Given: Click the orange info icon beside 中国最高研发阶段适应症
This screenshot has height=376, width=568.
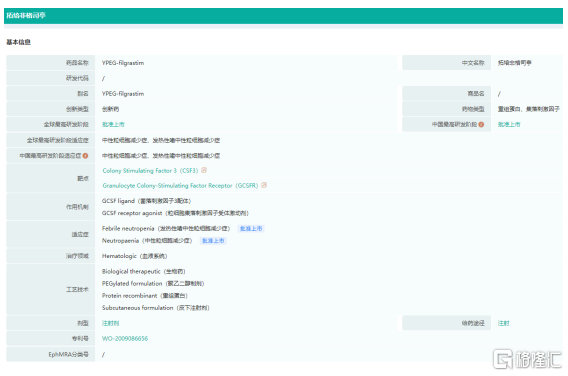Looking at the screenshot, I should coord(85,156).
